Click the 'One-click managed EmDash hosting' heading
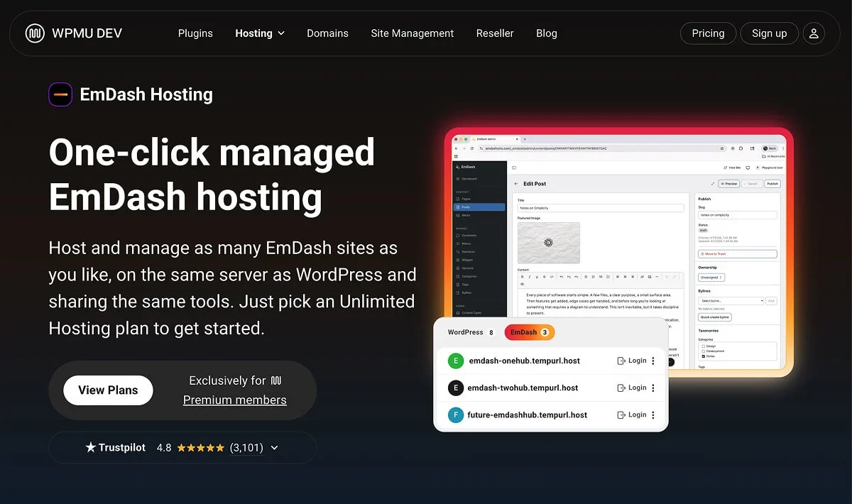The height and width of the screenshot is (504, 852). click(212, 174)
